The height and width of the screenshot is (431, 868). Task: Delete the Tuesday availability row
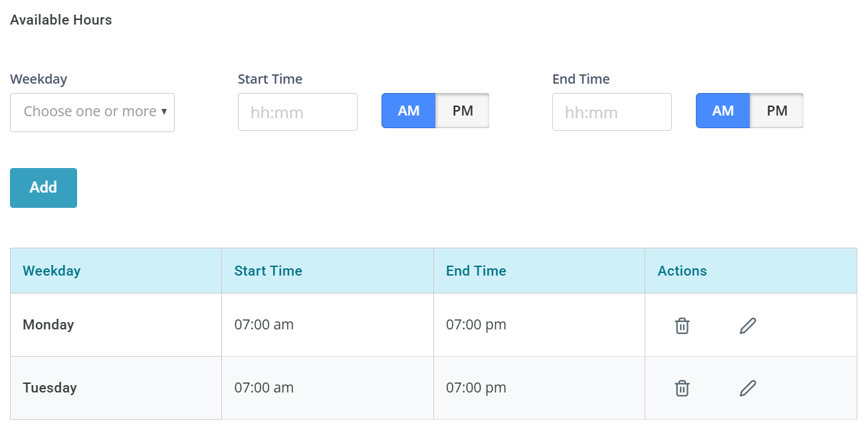tap(682, 388)
